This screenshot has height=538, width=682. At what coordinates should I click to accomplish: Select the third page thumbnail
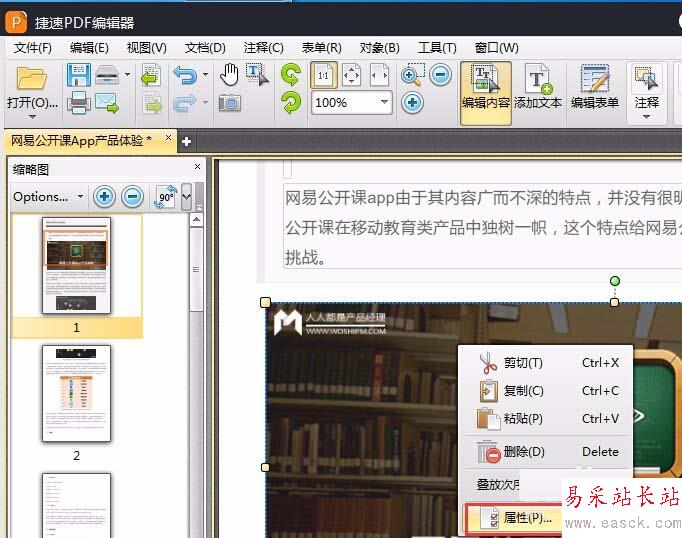(x=77, y=505)
